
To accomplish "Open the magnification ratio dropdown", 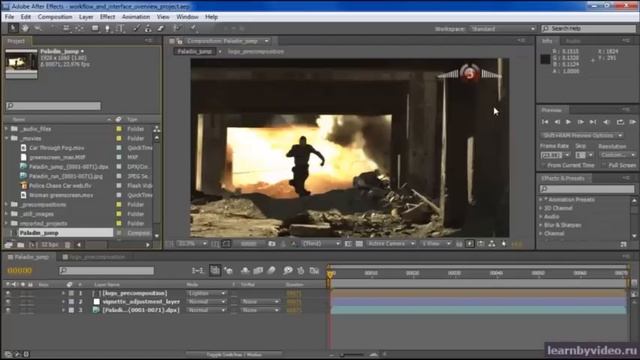I will tap(193, 244).
